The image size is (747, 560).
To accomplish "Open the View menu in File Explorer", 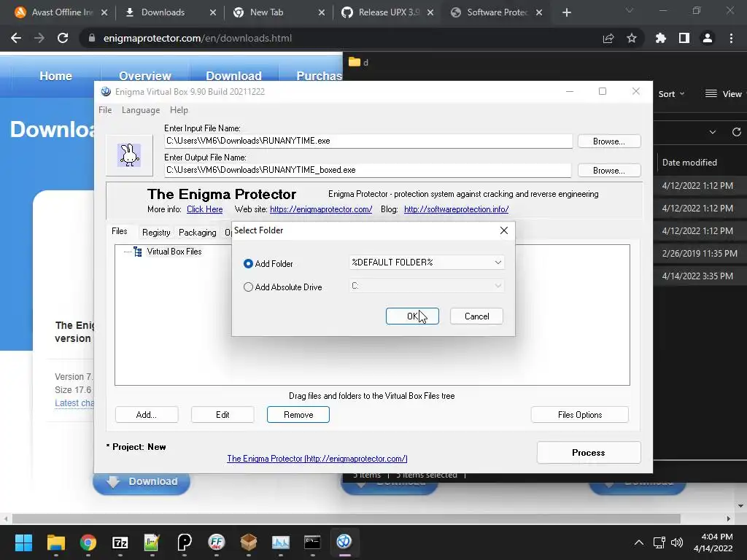I will (723, 94).
